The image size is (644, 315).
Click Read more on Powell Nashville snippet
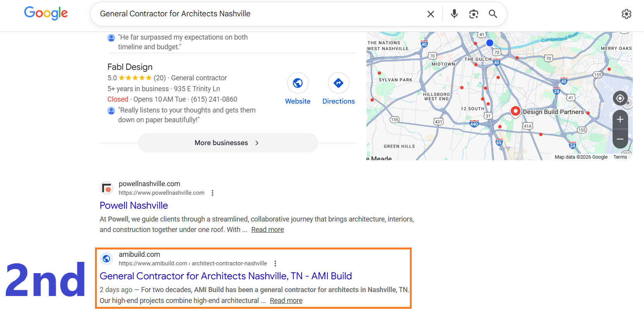268,230
